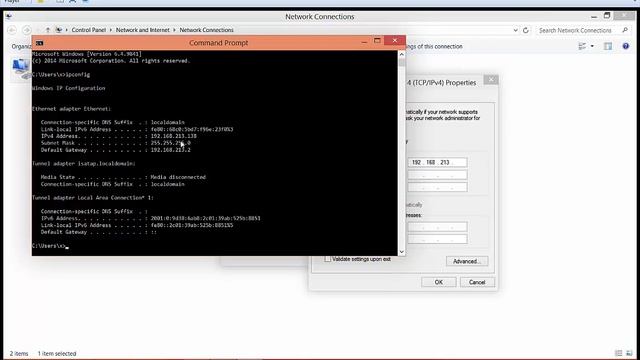Click the search magnifier icon
The height and width of the screenshot is (360, 640).
[625, 30]
